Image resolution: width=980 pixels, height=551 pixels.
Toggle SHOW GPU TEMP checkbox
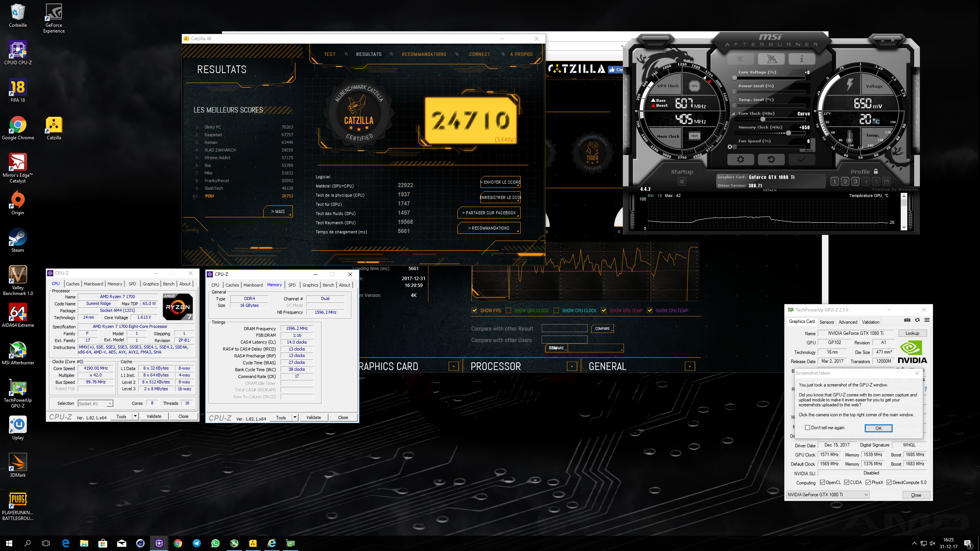coord(604,310)
